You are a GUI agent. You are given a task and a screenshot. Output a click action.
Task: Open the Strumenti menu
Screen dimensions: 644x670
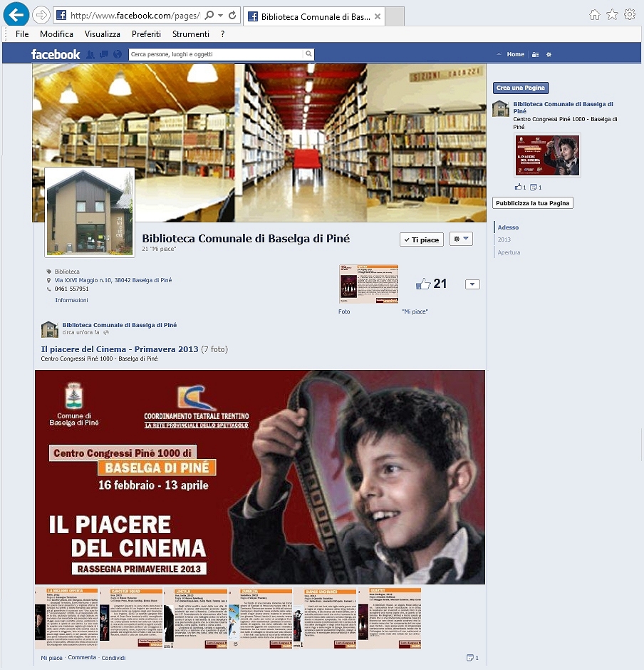190,34
